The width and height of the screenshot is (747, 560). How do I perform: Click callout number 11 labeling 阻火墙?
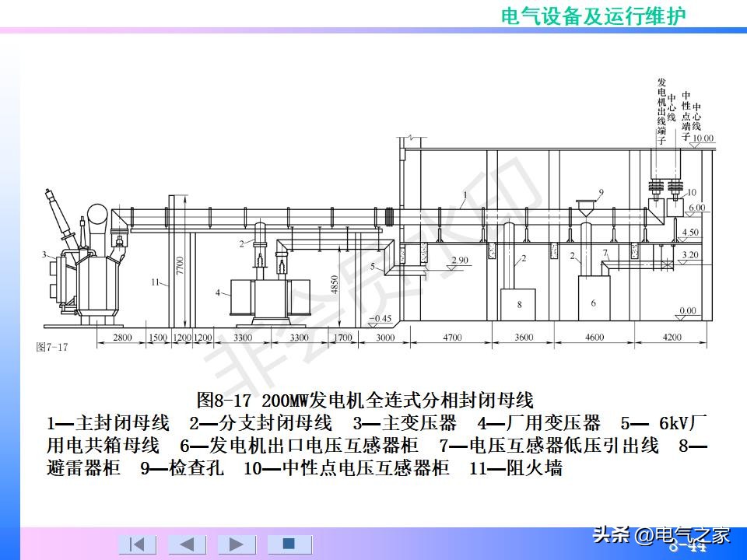coord(154,282)
